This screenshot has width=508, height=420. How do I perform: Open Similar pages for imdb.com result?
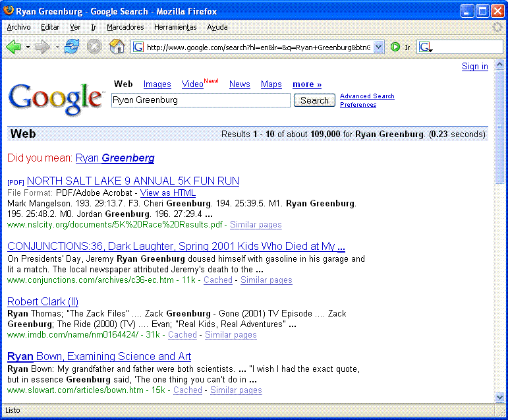coord(231,335)
